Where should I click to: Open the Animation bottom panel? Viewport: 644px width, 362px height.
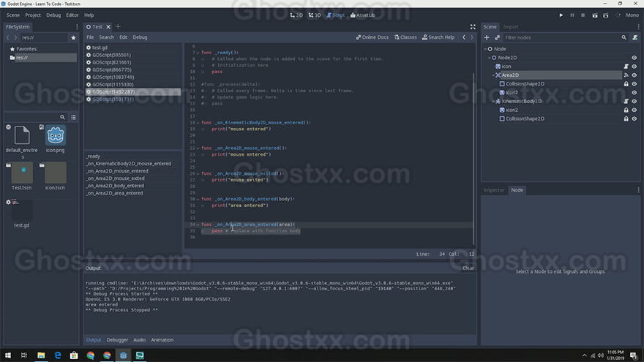pos(162,340)
